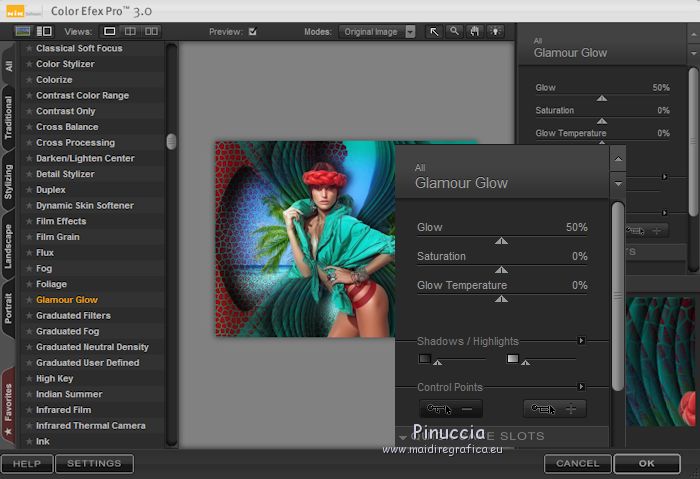Viewport: 700px width, 479px height.
Task: Select the arrow pointer tool
Action: 434,32
